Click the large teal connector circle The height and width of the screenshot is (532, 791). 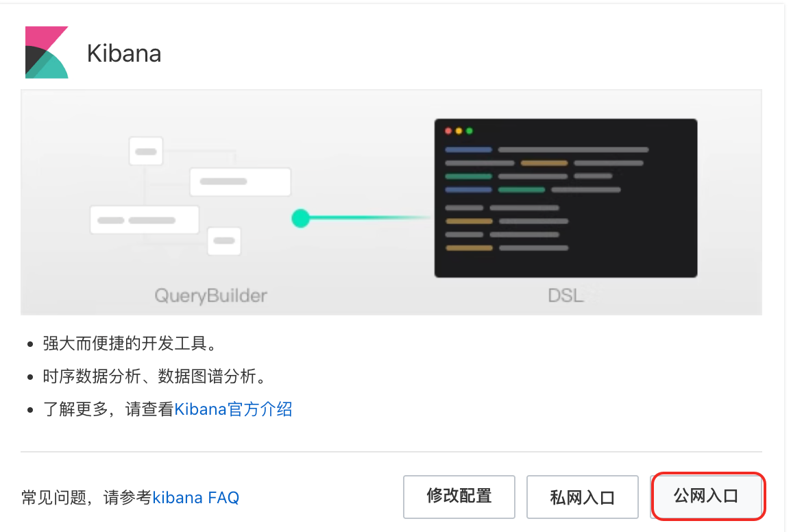(300, 219)
